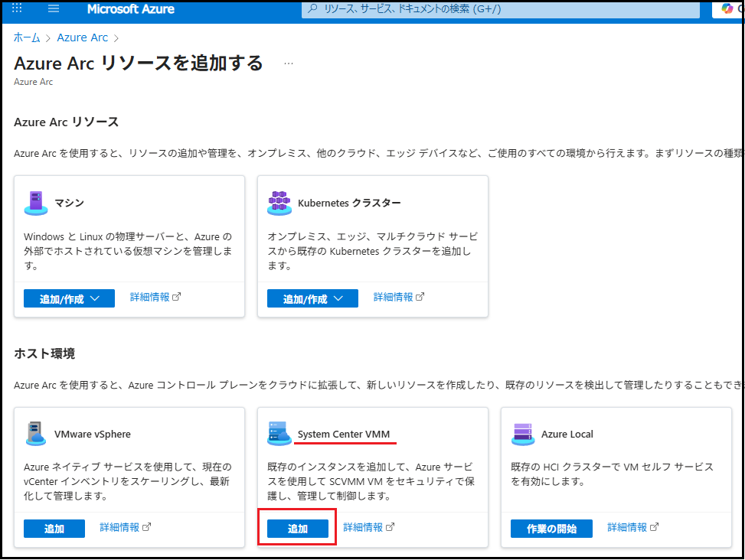The image size is (745, 560).
Task: Click the System Center VMM icon
Action: click(x=279, y=434)
